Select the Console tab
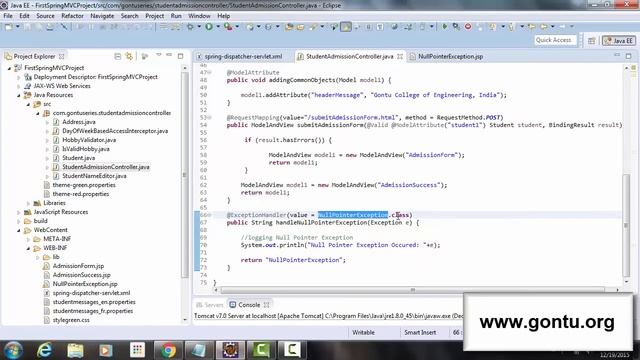This screenshot has height=360, width=640. 249,305
